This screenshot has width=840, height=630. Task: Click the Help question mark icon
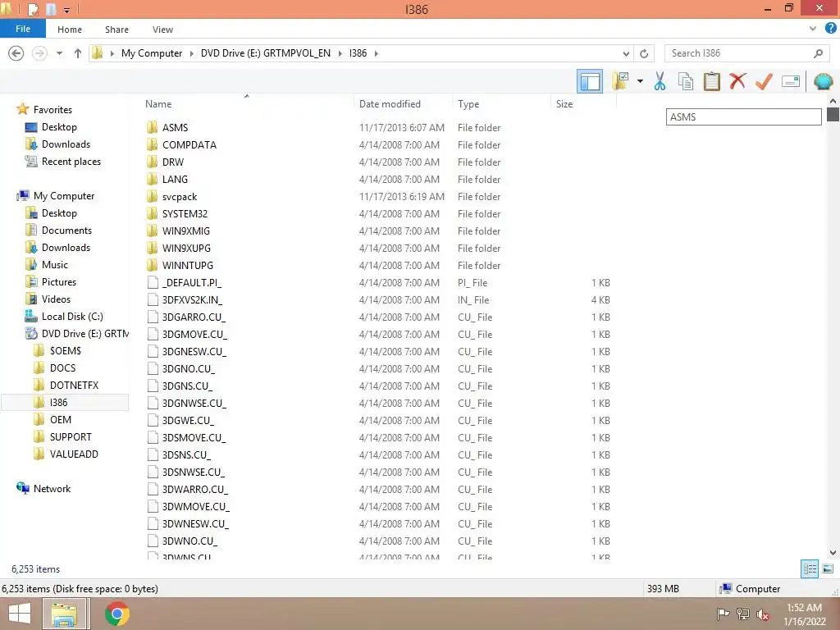tap(831, 29)
